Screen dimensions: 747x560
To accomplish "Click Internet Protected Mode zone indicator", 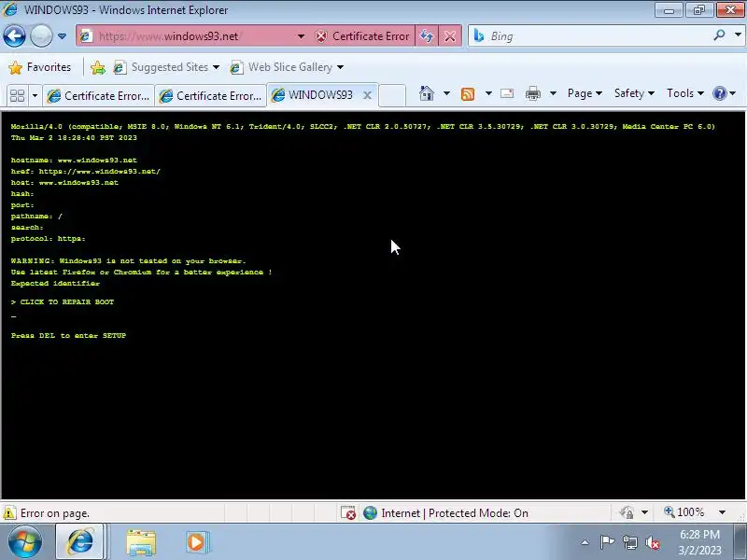I will [446, 512].
